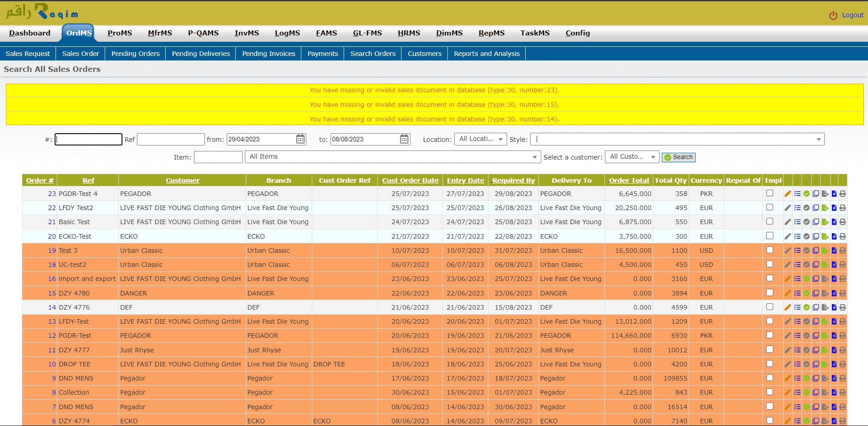
Task: Open the 'to' date calendar picker
Action: pos(404,139)
